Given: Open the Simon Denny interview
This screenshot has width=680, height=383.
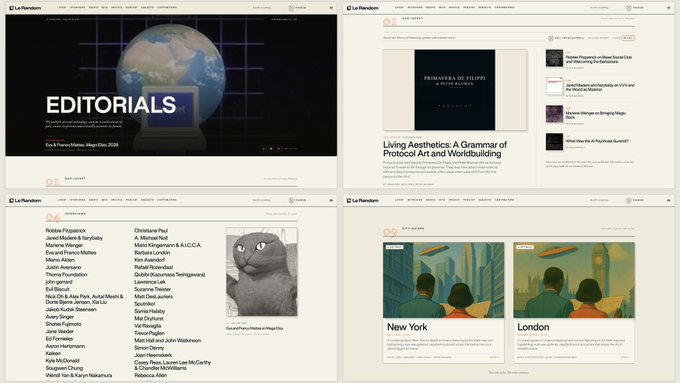Looking at the screenshot, I should [149, 348].
